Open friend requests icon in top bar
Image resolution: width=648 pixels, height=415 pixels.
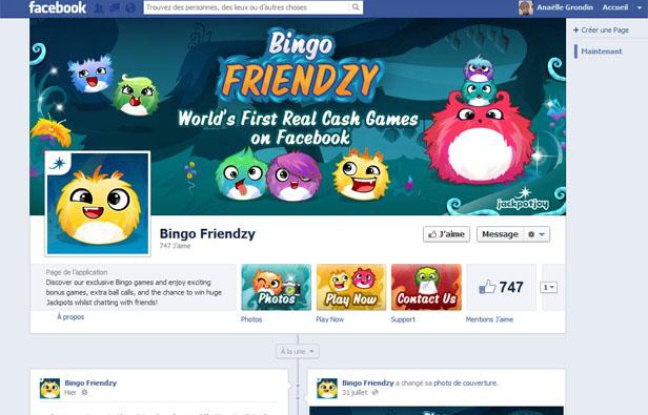[x=98, y=8]
